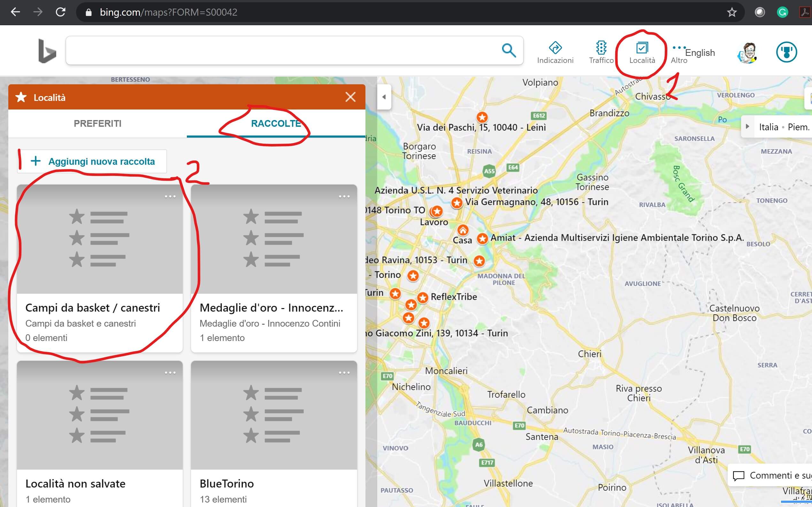Viewport: 812px width, 507px height.
Task: Open the Rewards trophy icon
Action: coord(786,52)
